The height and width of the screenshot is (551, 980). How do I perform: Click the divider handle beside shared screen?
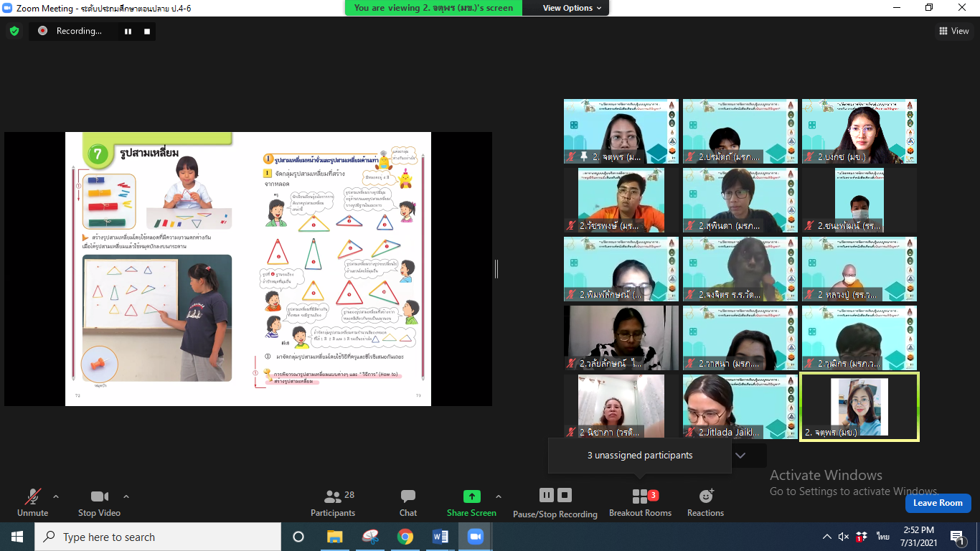[496, 269]
